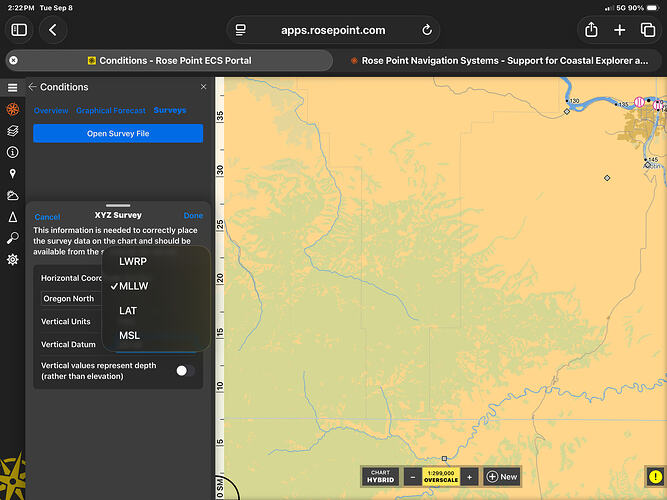Go back using Conditions arrow
Screen dimensions: 667x500
point(32,87)
